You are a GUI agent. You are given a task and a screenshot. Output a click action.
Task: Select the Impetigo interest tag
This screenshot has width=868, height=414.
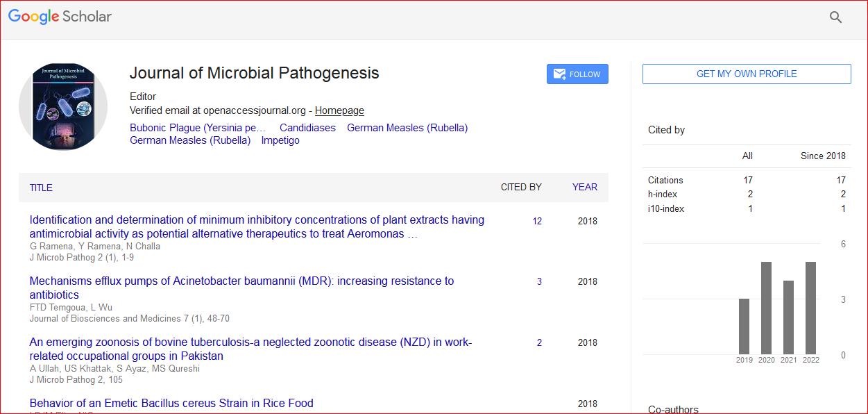[280, 140]
